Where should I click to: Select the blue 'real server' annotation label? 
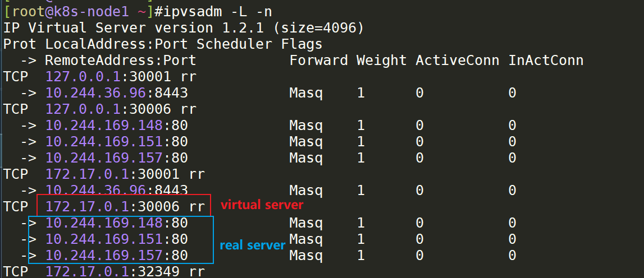pyautogui.click(x=253, y=245)
